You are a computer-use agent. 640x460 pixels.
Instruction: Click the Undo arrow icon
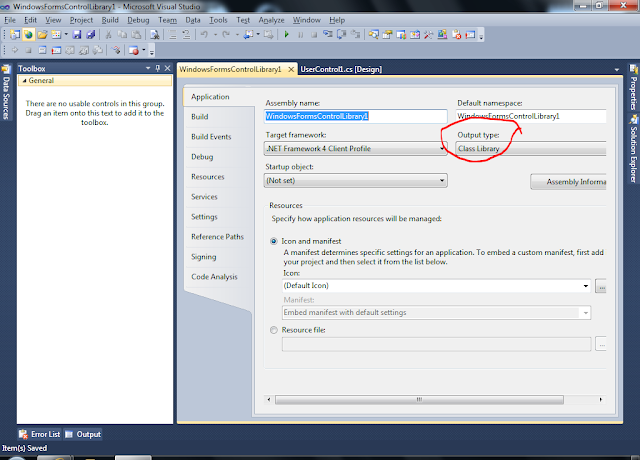[x=204, y=35]
